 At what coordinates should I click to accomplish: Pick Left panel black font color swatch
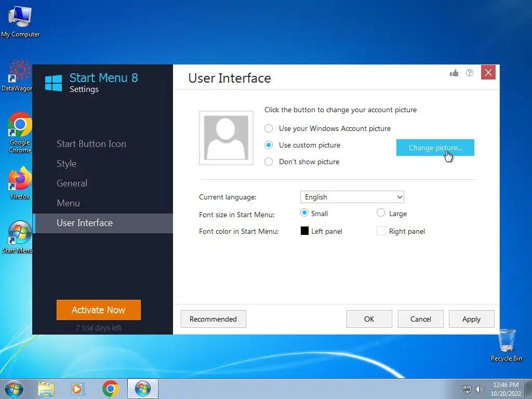(x=304, y=231)
